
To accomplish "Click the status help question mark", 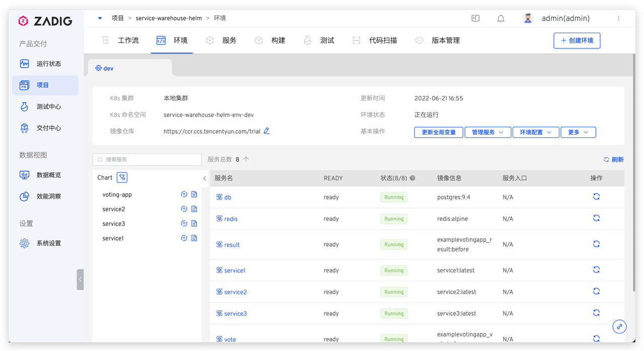I will 413,178.
